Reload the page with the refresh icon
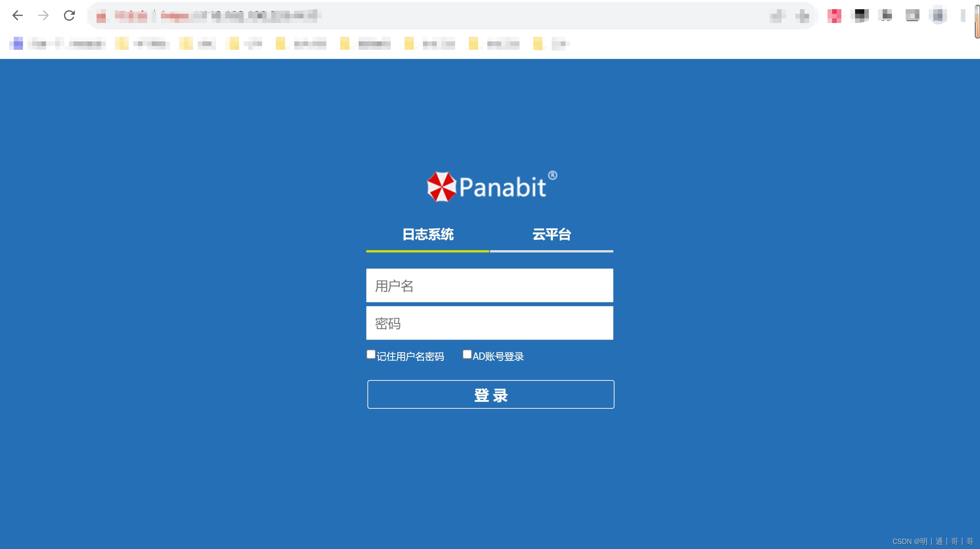This screenshot has height=549, width=980. (x=69, y=15)
